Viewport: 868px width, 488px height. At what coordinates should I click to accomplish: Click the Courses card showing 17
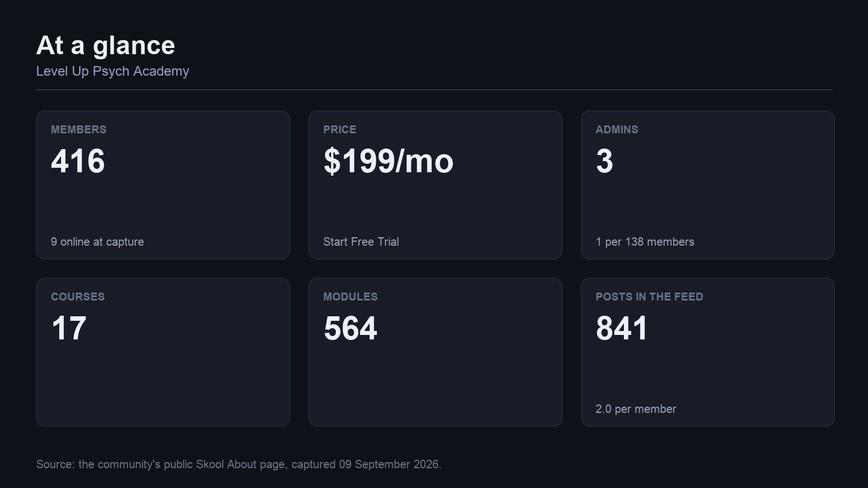coord(163,352)
